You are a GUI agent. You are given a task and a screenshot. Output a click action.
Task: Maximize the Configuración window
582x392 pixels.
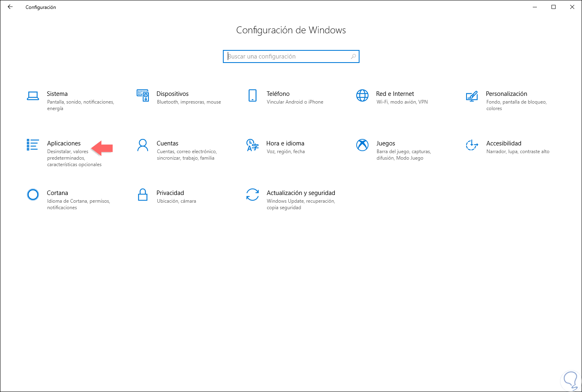coord(554,7)
